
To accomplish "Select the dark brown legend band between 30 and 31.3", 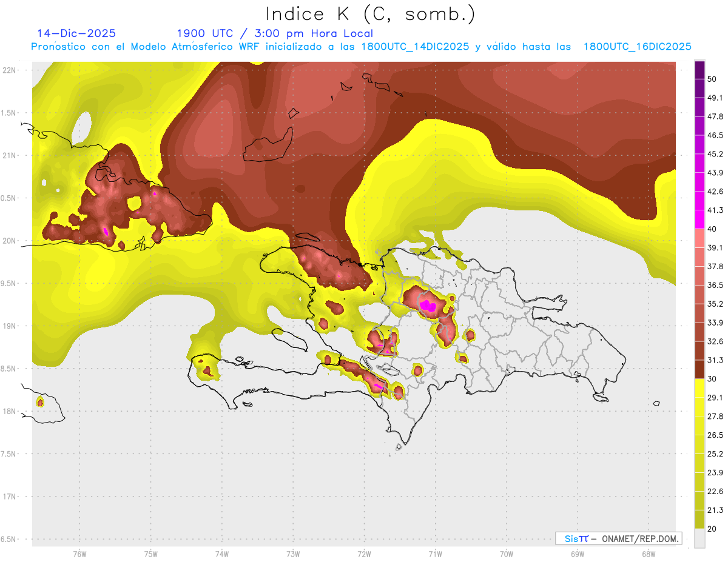I will click(x=699, y=370).
